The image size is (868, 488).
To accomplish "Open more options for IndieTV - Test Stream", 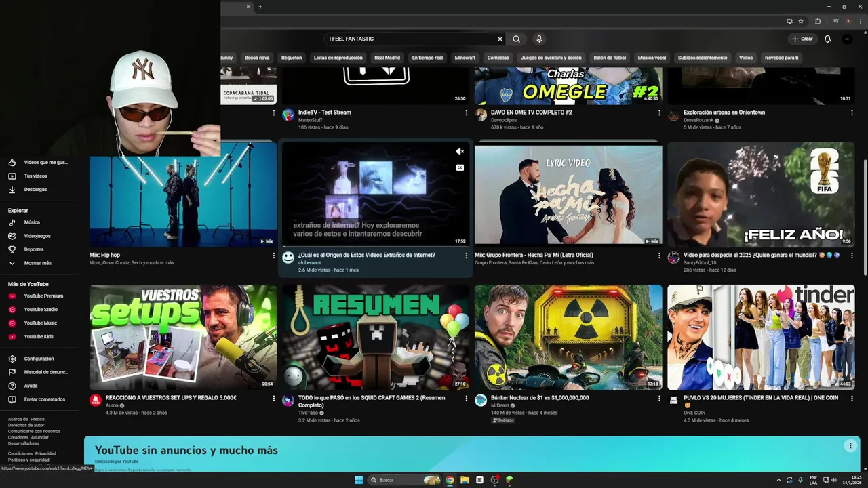I will point(466,113).
